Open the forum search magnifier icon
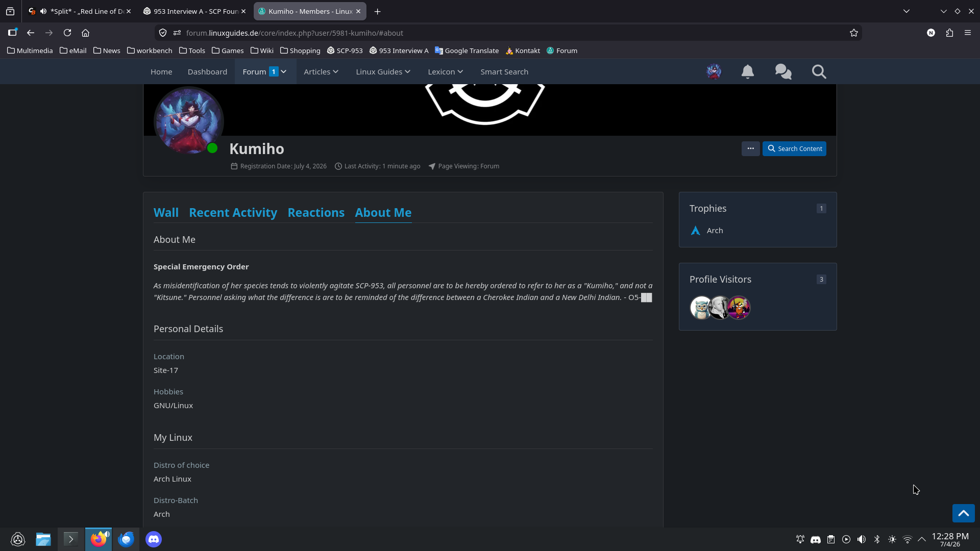 [819, 72]
